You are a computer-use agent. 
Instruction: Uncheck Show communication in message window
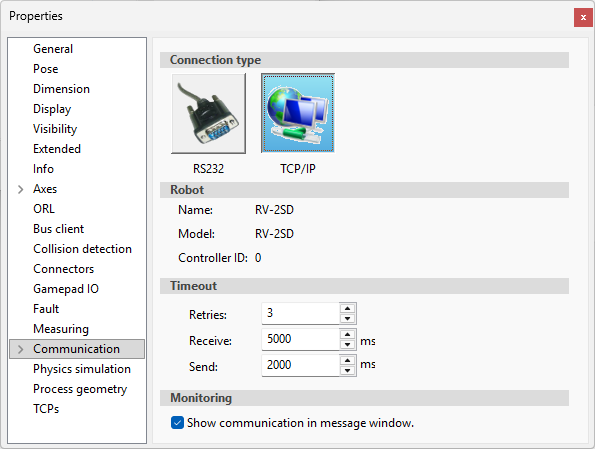(x=177, y=422)
